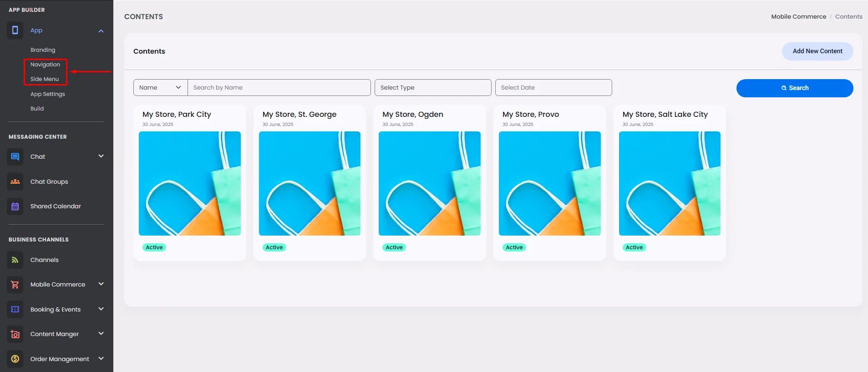Select the Chat Groups people icon
Viewport: 868px width, 372px height.
point(15,181)
